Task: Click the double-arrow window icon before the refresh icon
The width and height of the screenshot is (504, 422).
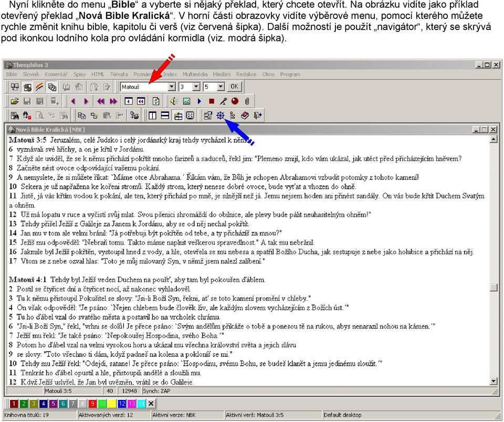Action: [141, 101]
